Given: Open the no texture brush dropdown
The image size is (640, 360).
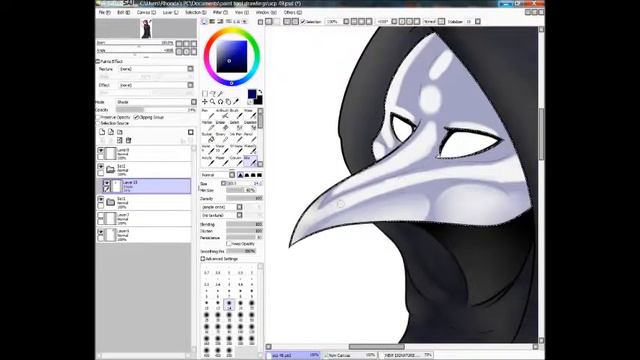Looking at the screenshot, I should 240,215.
